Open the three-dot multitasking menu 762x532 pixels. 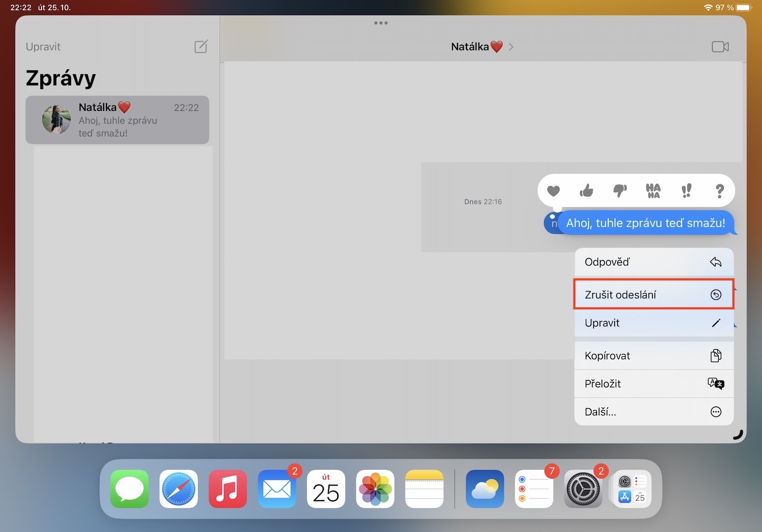coord(381,23)
